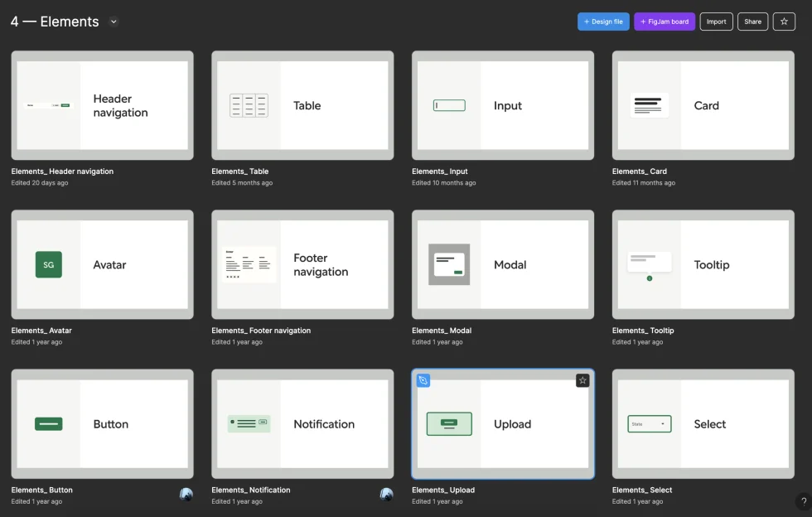Click the design file badge on Upload thumbnail
This screenshot has height=517, width=812.
pos(423,380)
